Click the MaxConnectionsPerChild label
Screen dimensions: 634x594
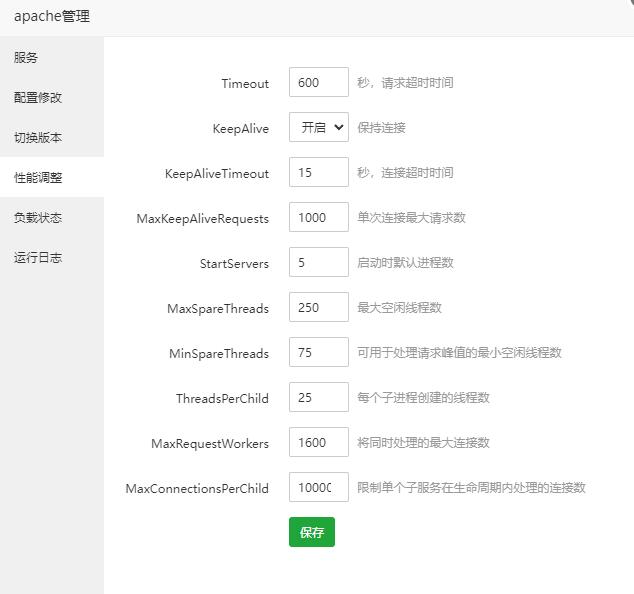coord(197,488)
